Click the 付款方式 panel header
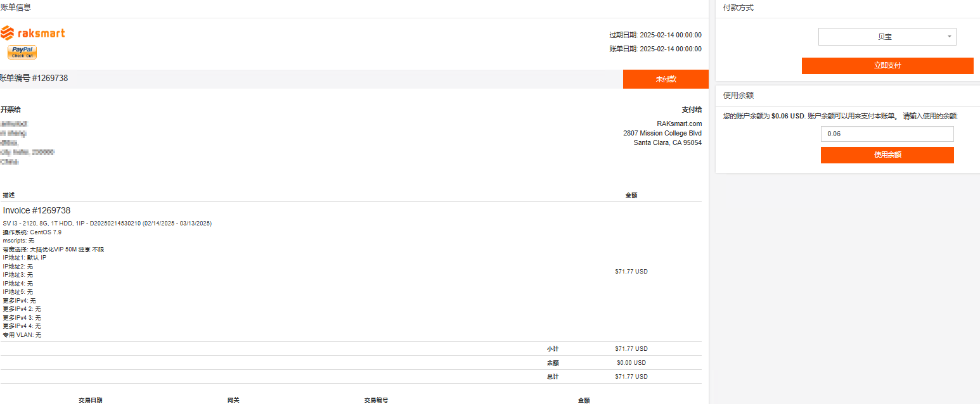Image resolution: width=980 pixels, height=404 pixels. click(x=738, y=8)
